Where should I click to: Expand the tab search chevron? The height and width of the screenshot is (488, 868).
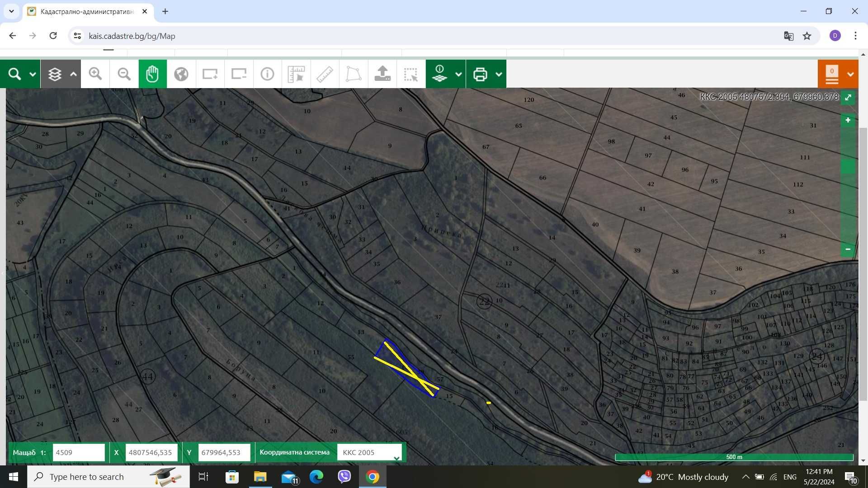pyautogui.click(x=11, y=11)
